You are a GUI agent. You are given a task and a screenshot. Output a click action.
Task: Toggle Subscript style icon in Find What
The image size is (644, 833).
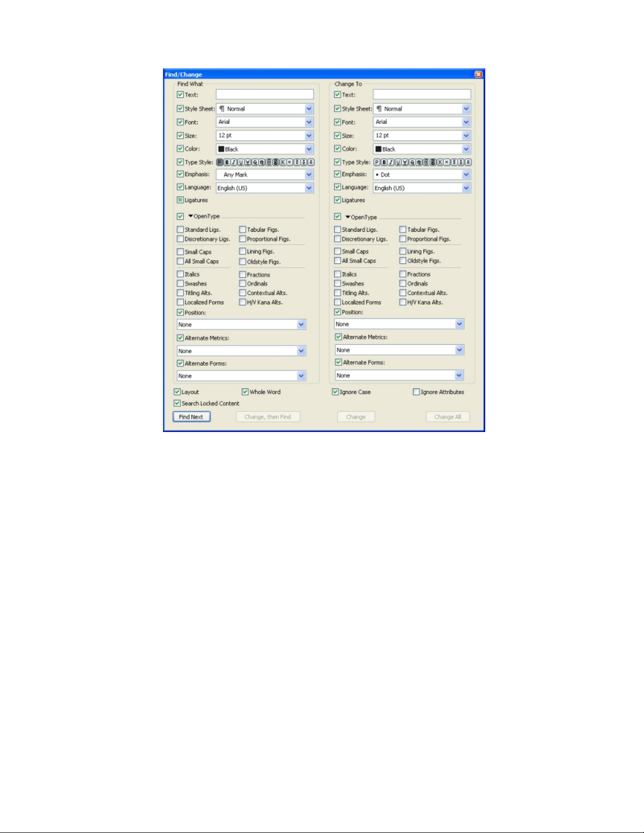point(305,162)
